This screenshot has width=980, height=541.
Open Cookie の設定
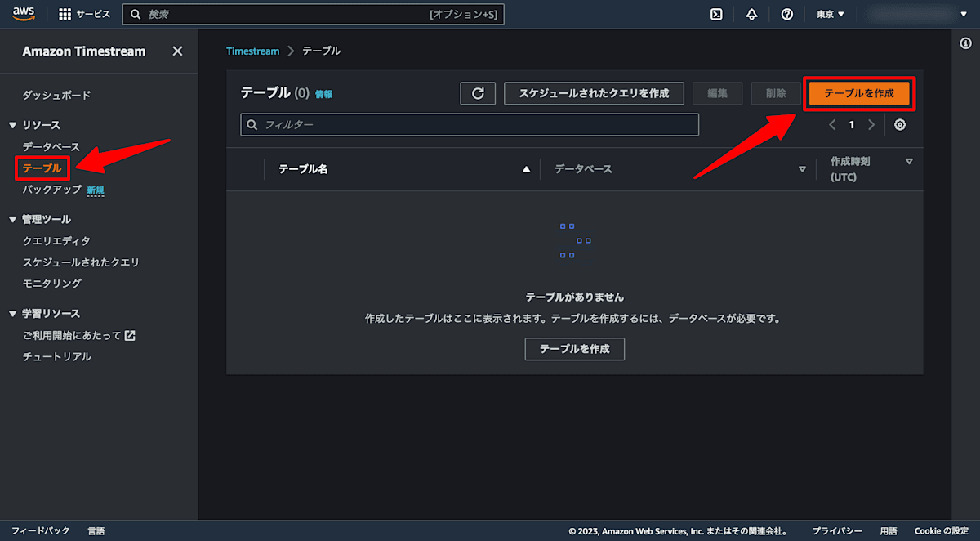click(942, 531)
